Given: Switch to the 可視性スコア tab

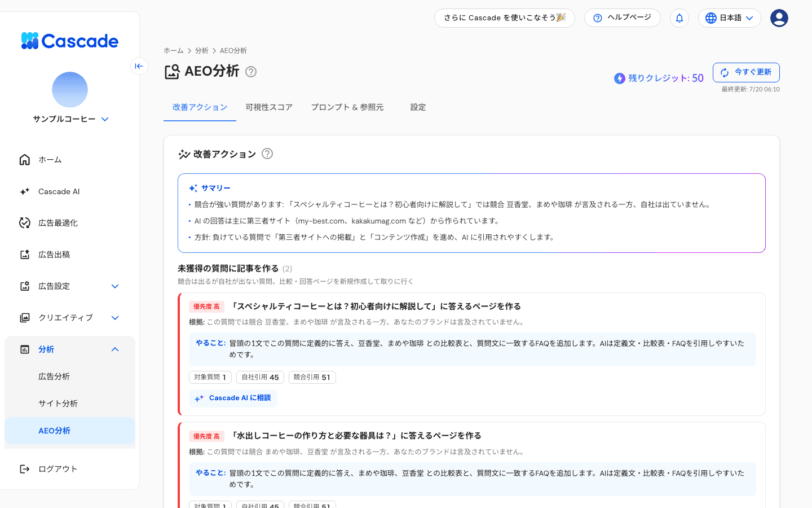Looking at the screenshot, I should 269,107.
